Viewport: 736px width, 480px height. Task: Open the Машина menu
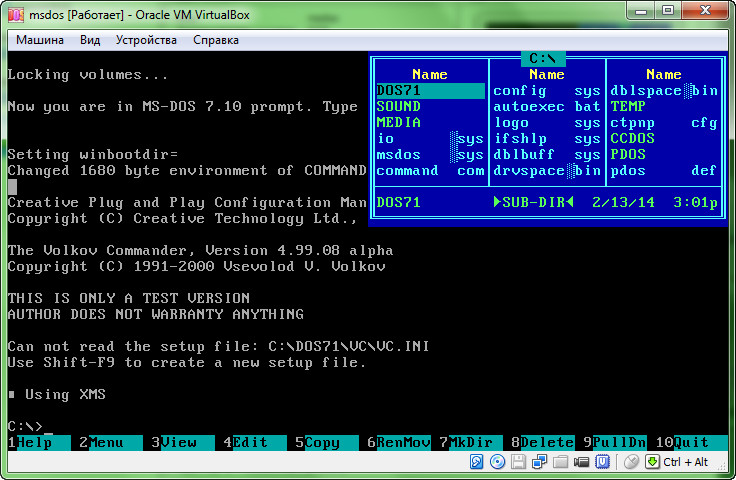(x=40, y=40)
